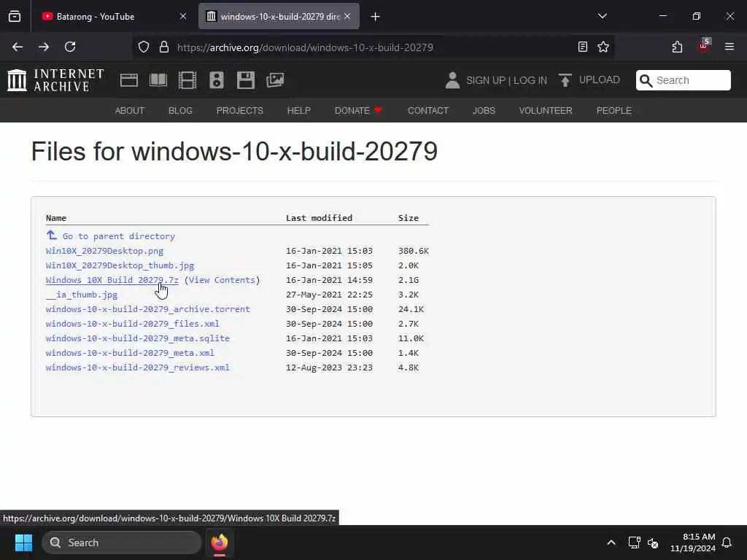Click the upload arrow icon
747x560 pixels.
point(565,80)
